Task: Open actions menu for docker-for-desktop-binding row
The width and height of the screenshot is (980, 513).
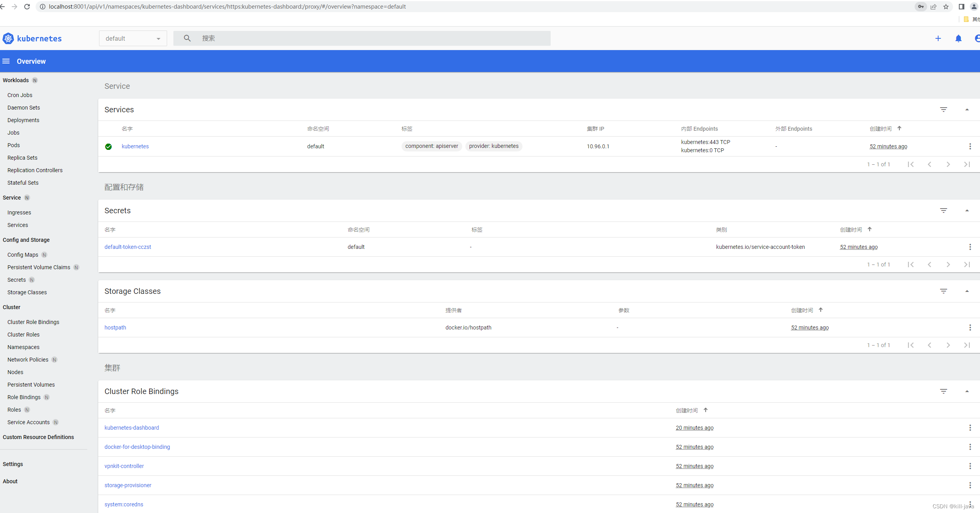Action: pos(970,447)
